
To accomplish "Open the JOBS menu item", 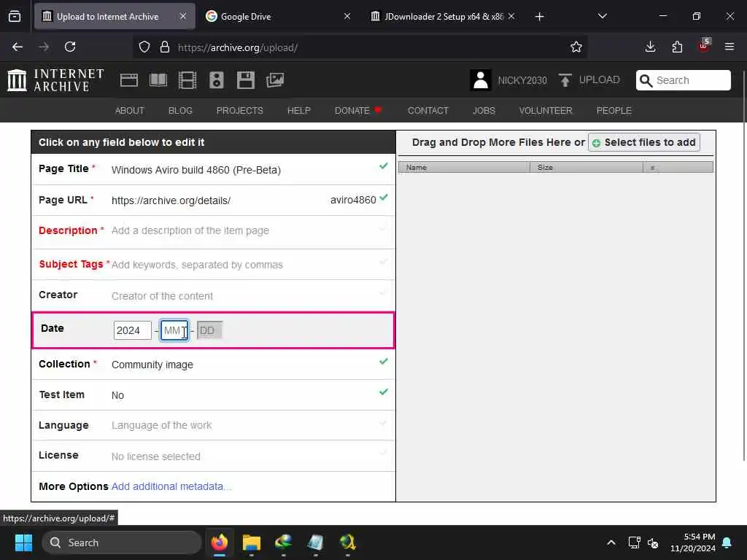I will click(x=484, y=111).
